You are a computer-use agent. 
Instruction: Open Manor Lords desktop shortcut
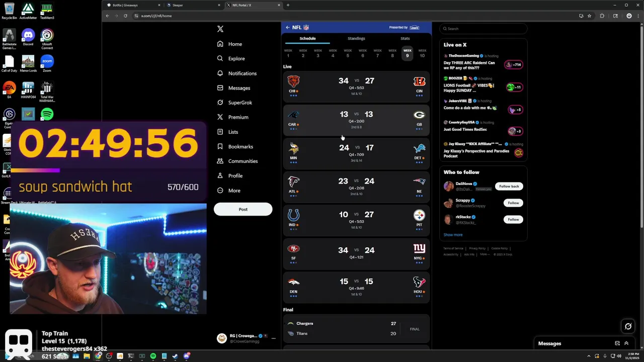point(28,64)
